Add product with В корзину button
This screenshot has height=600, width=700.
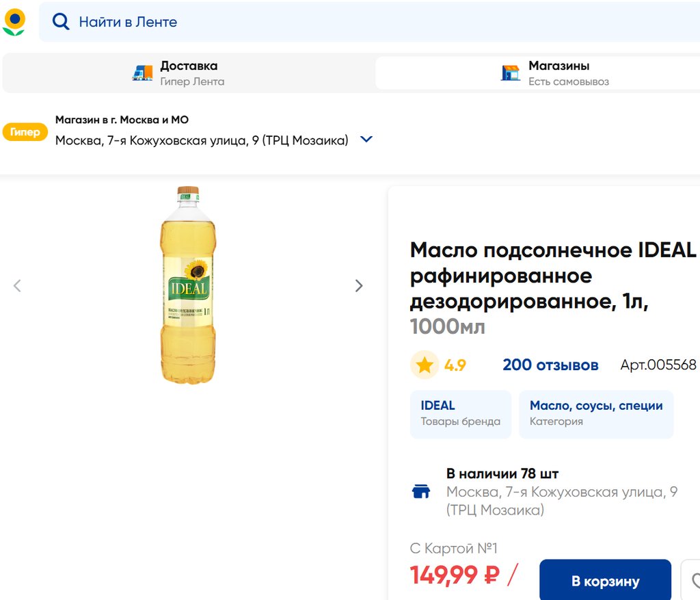pyautogui.click(x=605, y=581)
